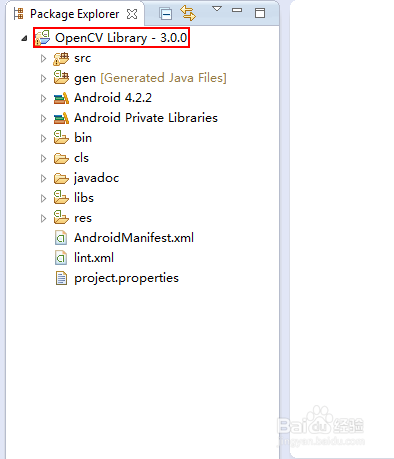Select the res folder label
This screenshot has height=459, width=394.
(x=83, y=218)
